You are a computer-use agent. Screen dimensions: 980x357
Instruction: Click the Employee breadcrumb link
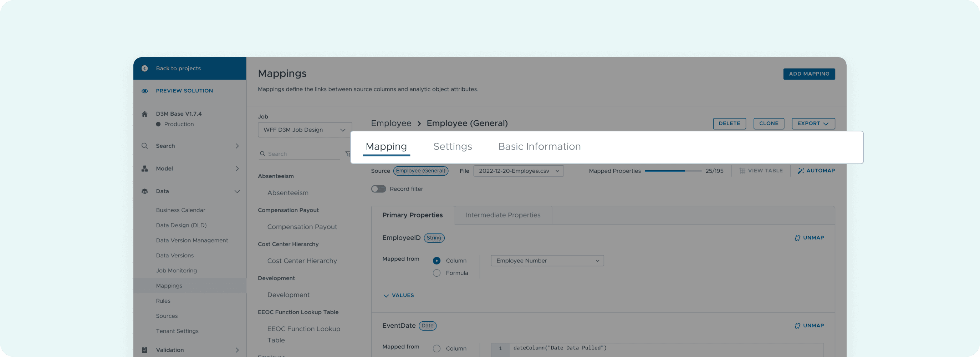[x=391, y=123]
